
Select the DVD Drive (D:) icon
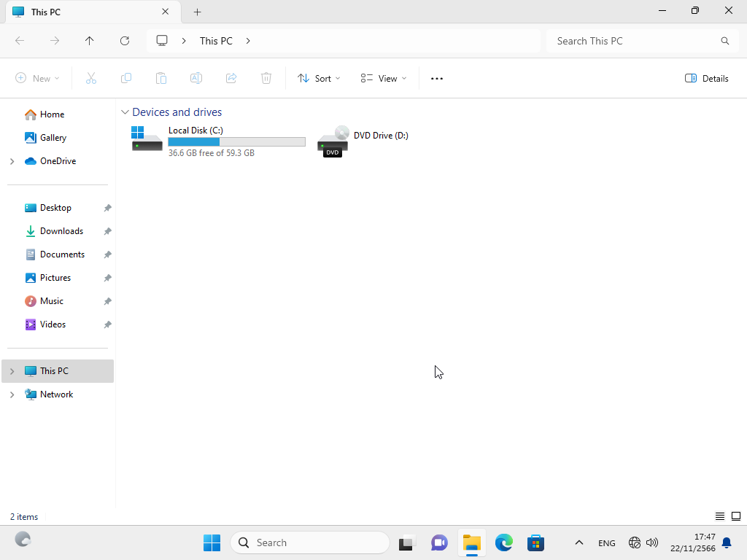tap(333, 141)
